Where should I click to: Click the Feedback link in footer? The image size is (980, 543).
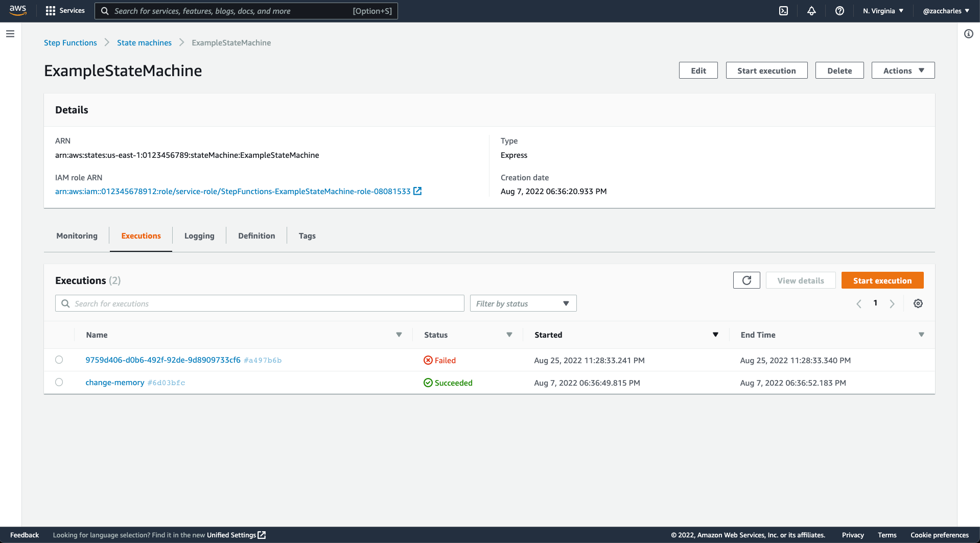coord(25,535)
